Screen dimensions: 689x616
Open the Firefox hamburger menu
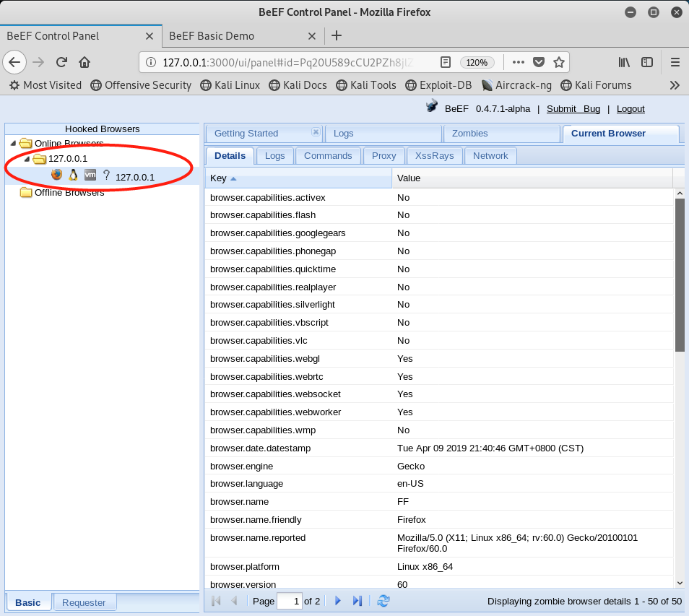675,62
